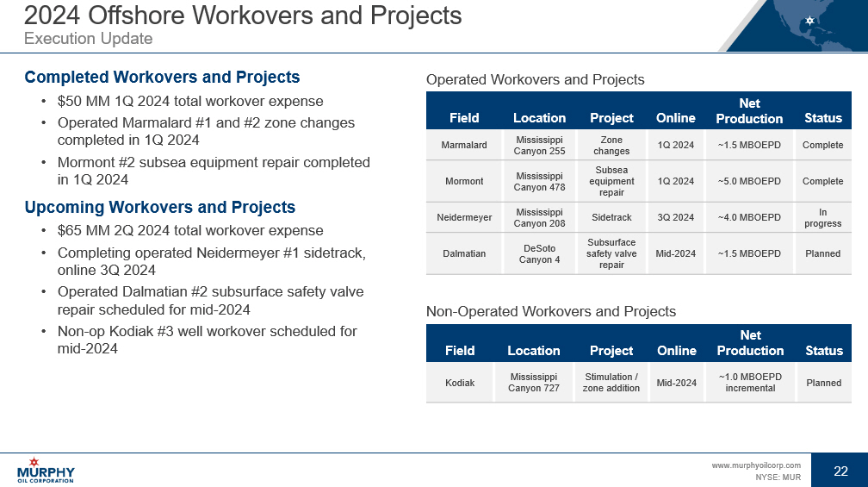
Task: Click the Net Production header in operated table
Action: 749,110
